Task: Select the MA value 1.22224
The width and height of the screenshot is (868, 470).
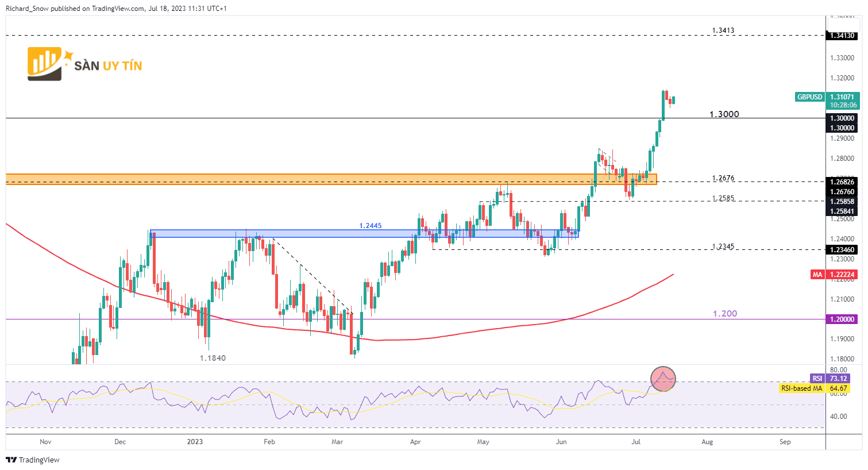Action: coord(843,275)
